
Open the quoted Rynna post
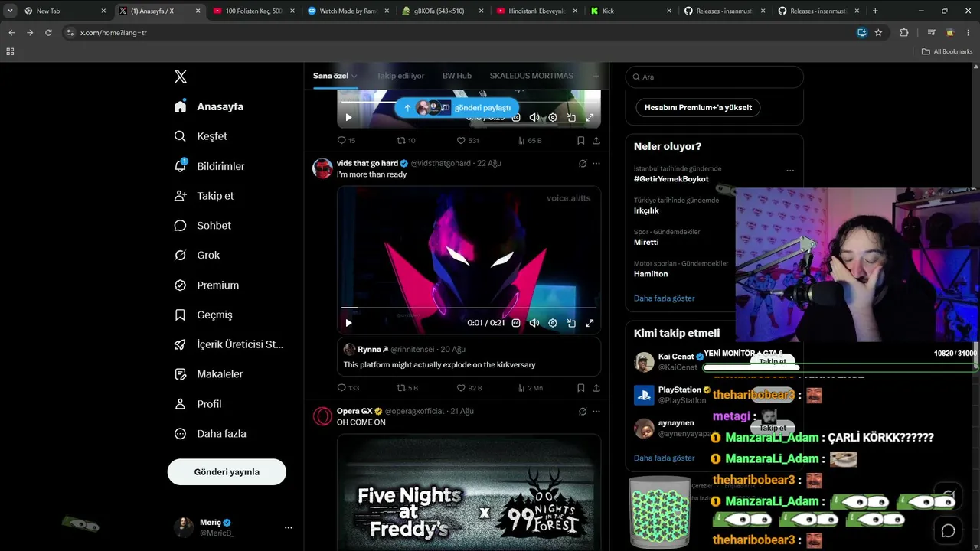[469, 357]
